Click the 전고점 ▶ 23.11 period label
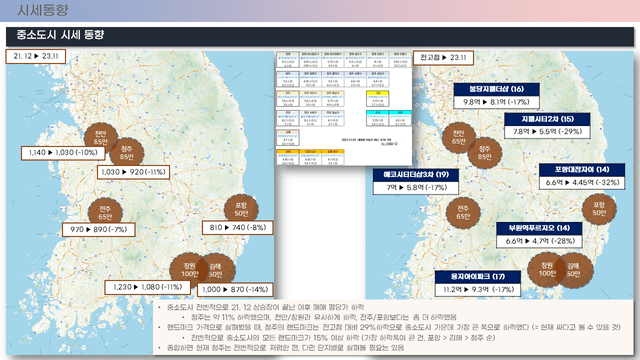The height and width of the screenshot is (360, 640). (x=443, y=58)
